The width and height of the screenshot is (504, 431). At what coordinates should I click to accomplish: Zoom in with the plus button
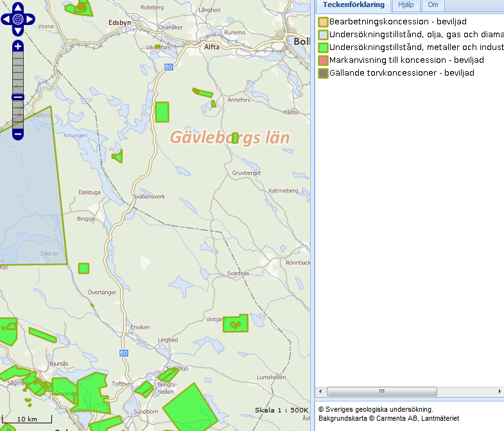(18, 46)
